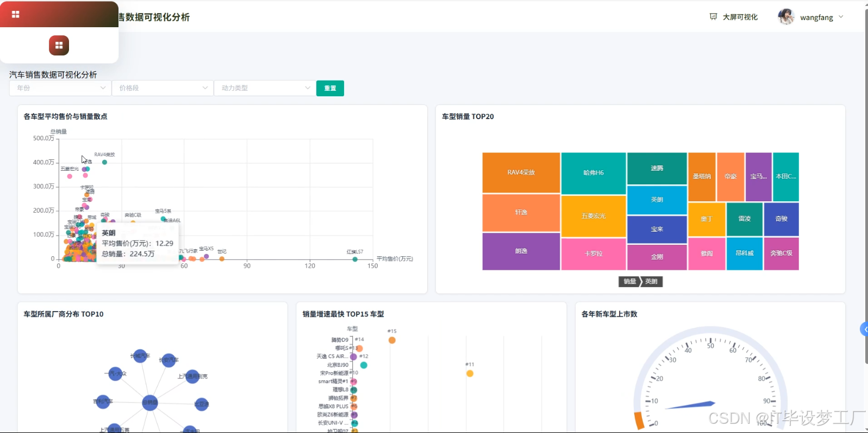Select the 宝来 treemap block

[657, 230]
